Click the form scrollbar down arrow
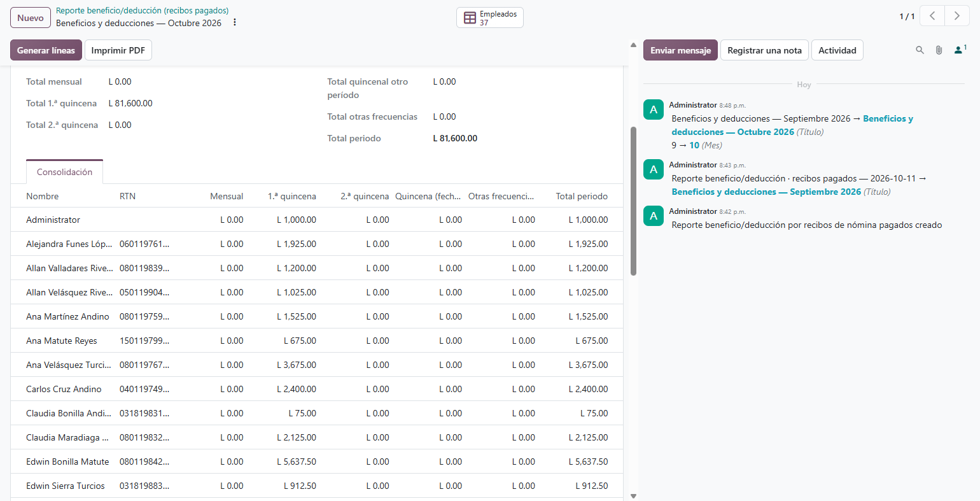980x501 pixels. [633, 496]
